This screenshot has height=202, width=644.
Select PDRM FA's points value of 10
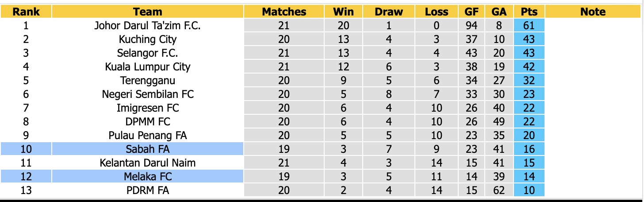pos(529,190)
